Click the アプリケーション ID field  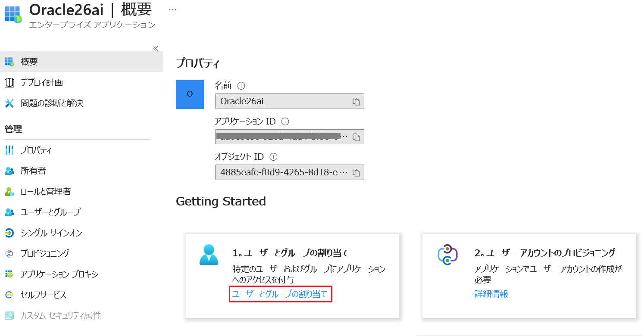(290, 137)
